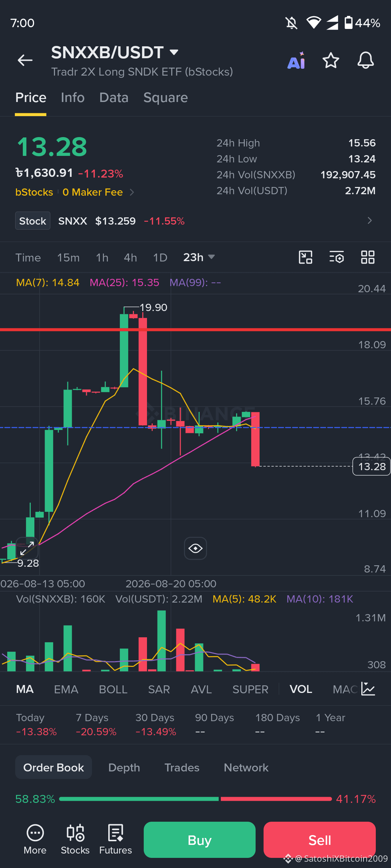Tap the red Sell button
Viewport: 391px width, 868px height.
tap(320, 840)
